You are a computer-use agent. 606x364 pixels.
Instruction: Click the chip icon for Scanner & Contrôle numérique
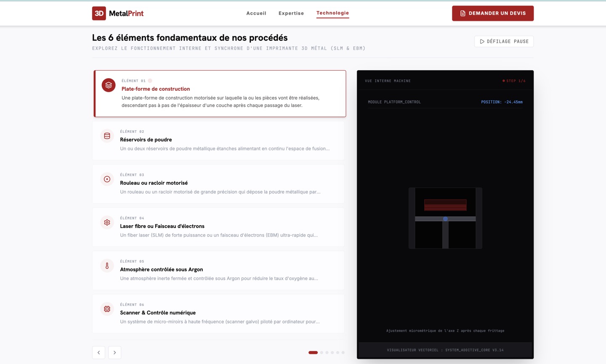click(x=107, y=309)
